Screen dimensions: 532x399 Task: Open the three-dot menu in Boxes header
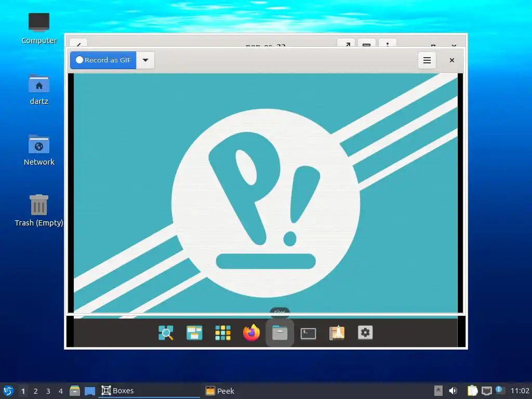388,43
